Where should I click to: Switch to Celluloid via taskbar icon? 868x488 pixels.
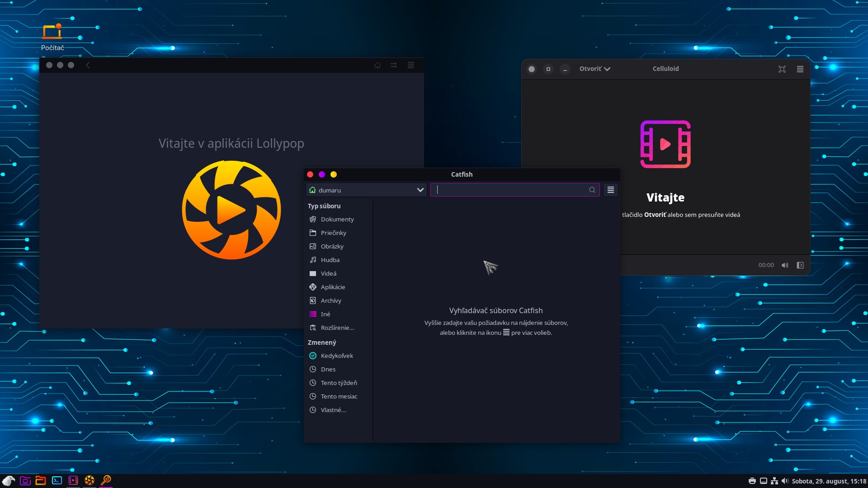point(73,481)
